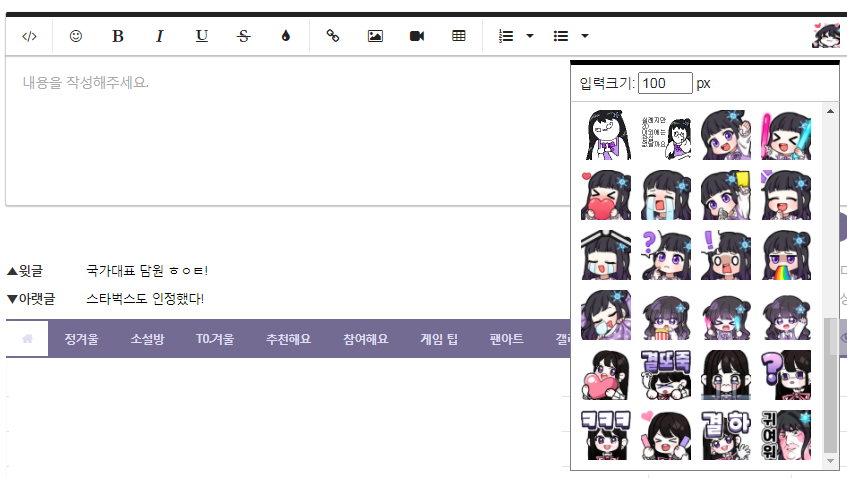Insert the purple question mark sticker
Screen dimensions: 847x478
point(666,255)
